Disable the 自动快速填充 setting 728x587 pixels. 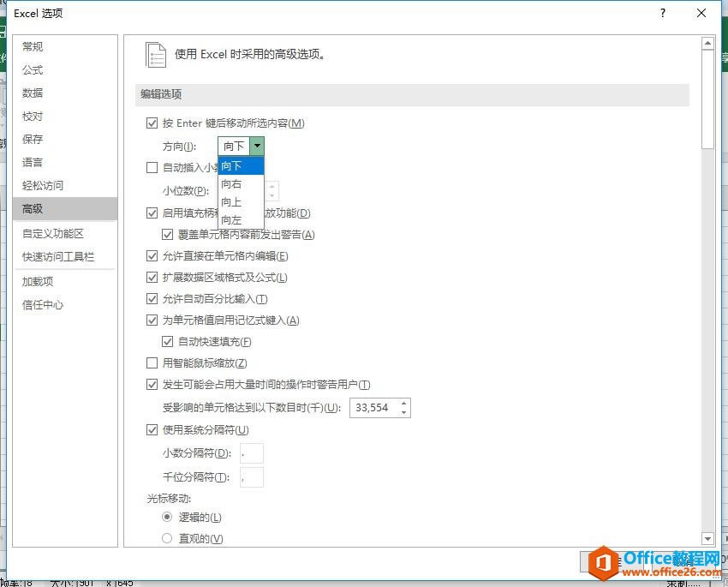coord(169,341)
